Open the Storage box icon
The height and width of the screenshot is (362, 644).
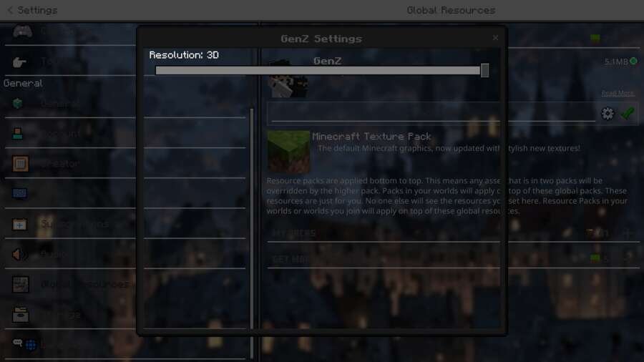(20, 314)
